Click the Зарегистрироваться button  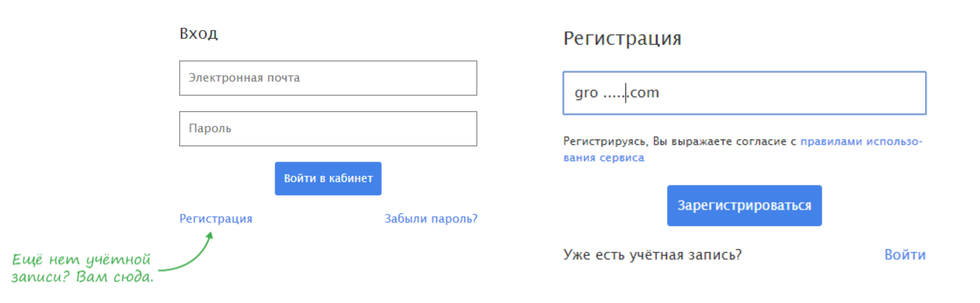[x=744, y=205]
